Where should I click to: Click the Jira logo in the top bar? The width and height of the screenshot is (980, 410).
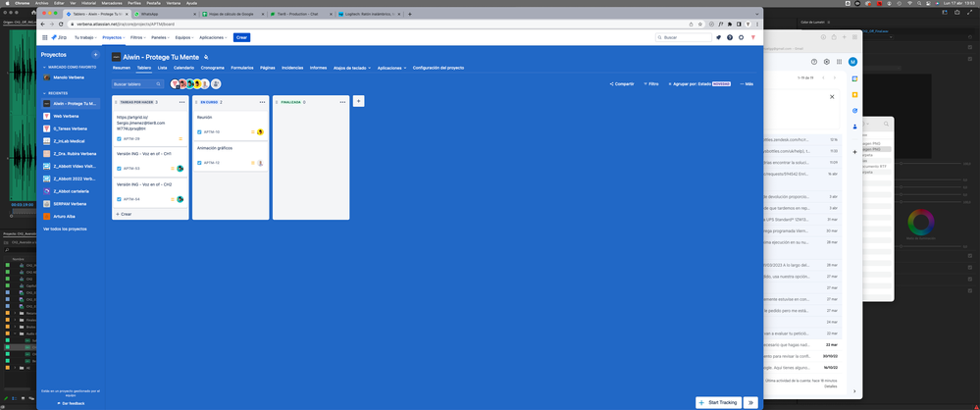pos(59,37)
